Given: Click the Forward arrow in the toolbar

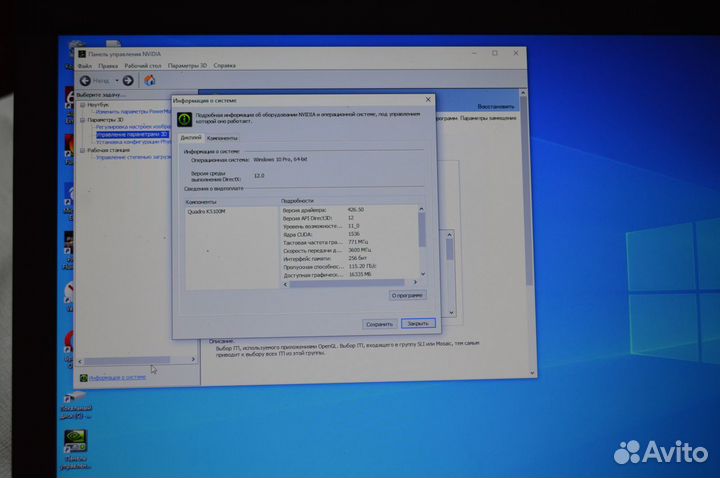Looking at the screenshot, I should click(x=128, y=81).
